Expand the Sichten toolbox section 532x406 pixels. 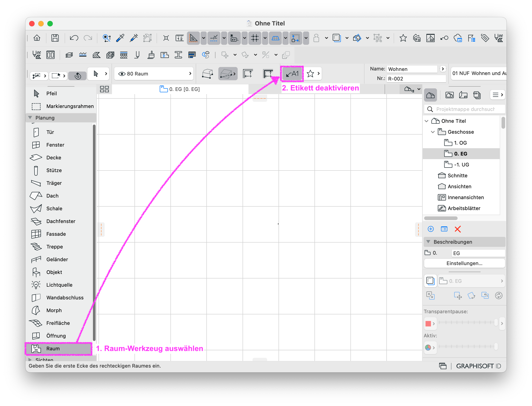(x=30, y=360)
